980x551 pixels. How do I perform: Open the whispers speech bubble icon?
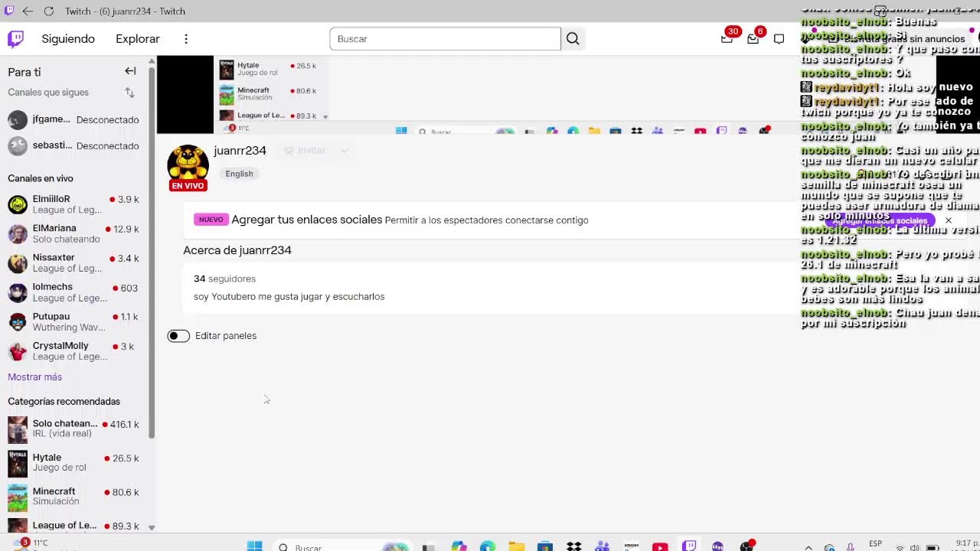[779, 39]
